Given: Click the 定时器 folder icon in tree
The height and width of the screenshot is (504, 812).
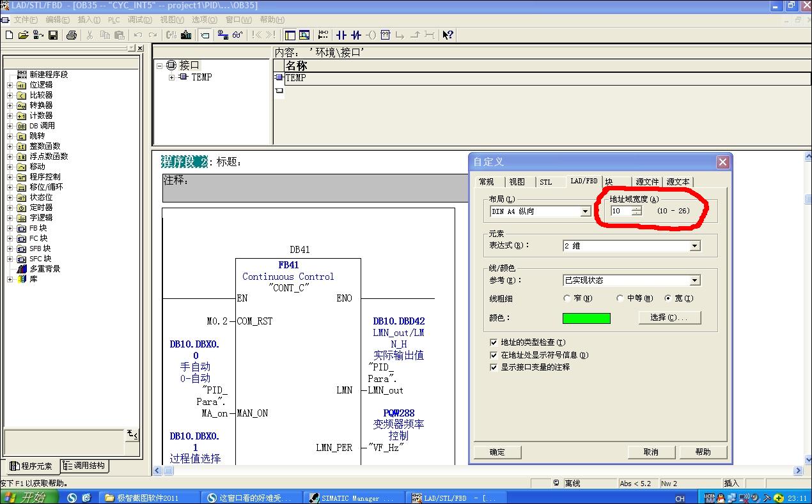Looking at the screenshot, I should [21, 208].
